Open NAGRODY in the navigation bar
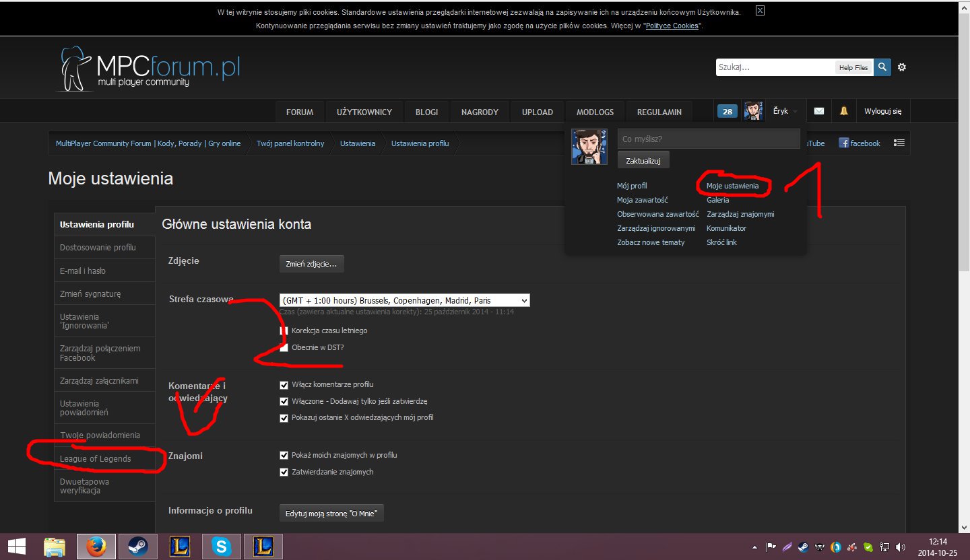 click(480, 112)
